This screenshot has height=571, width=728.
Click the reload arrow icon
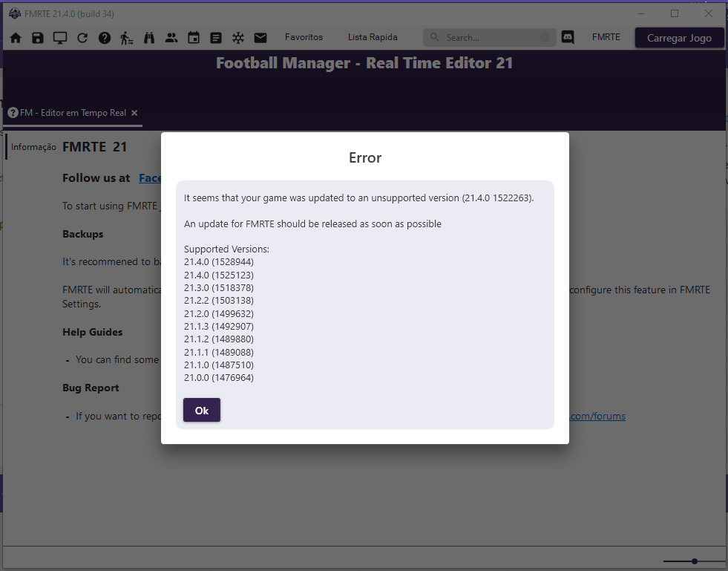coord(82,38)
